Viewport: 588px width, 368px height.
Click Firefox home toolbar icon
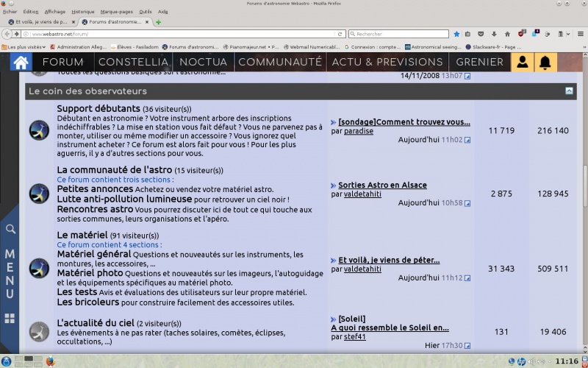(507, 34)
